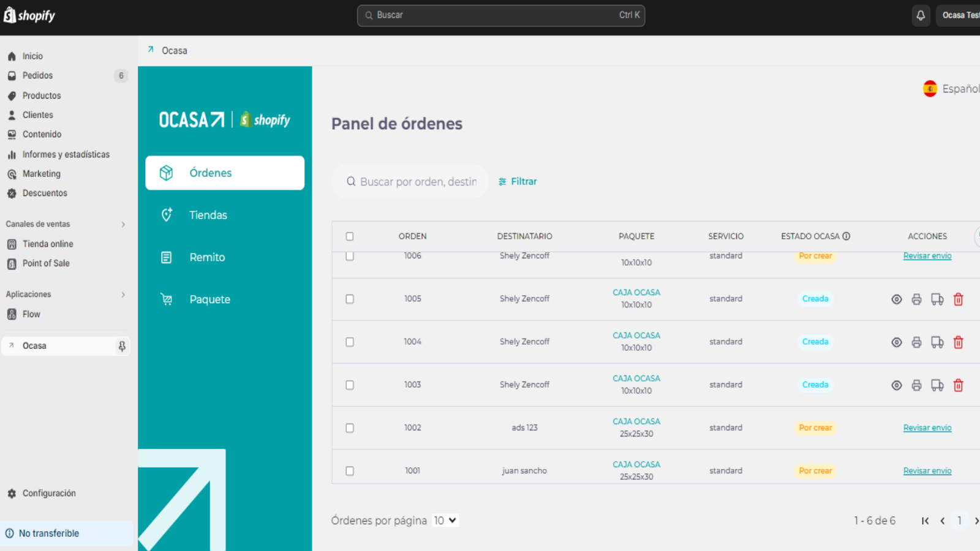The height and width of the screenshot is (551, 980).
Task: Open the Filtrar options
Action: (x=518, y=182)
